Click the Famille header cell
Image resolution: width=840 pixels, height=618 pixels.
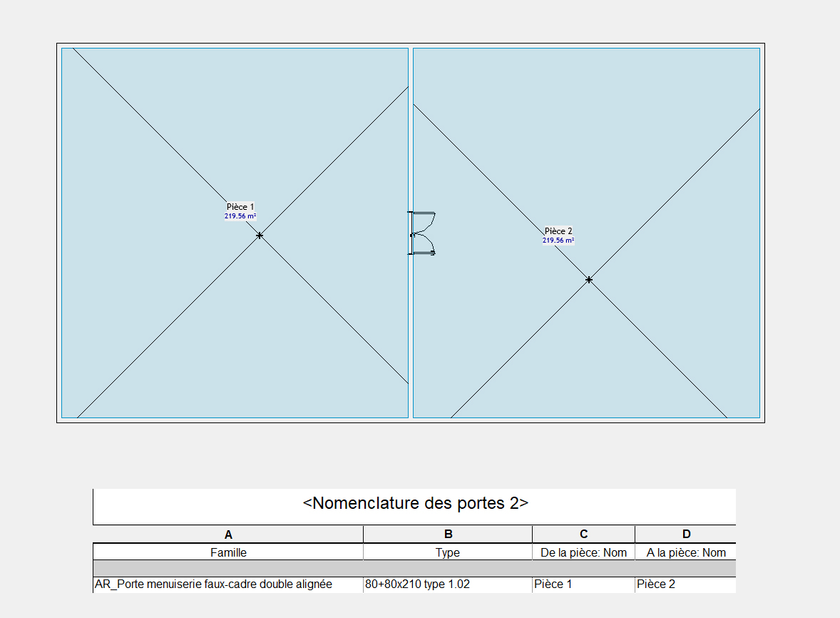point(228,552)
